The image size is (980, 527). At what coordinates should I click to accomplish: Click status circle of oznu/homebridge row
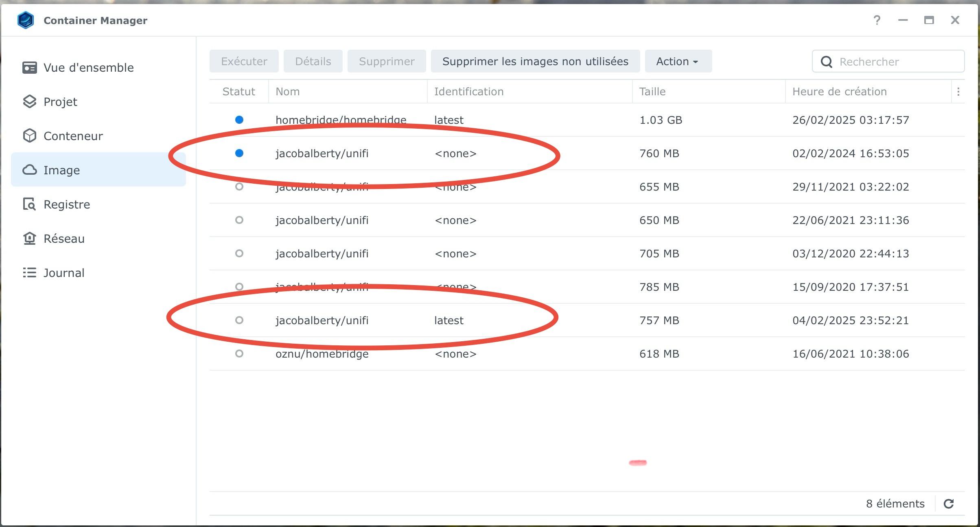click(239, 354)
